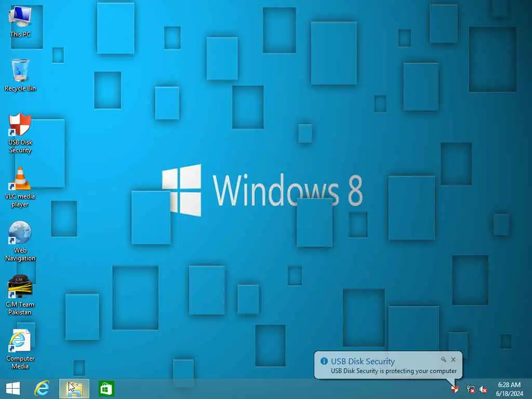The width and height of the screenshot is (532, 399).
Task: Select the USB Disk Security desktop shortcut
Action: [x=20, y=134]
